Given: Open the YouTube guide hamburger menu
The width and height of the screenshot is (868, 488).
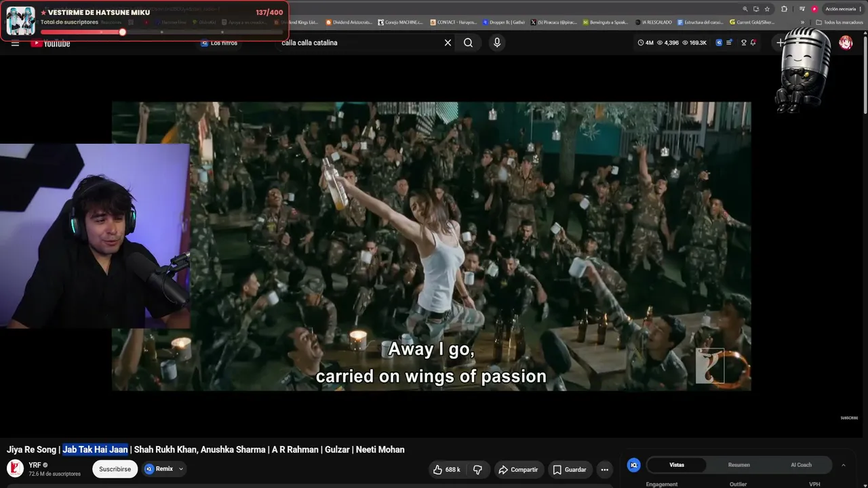Looking at the screenshot, I should pos(15,43).
